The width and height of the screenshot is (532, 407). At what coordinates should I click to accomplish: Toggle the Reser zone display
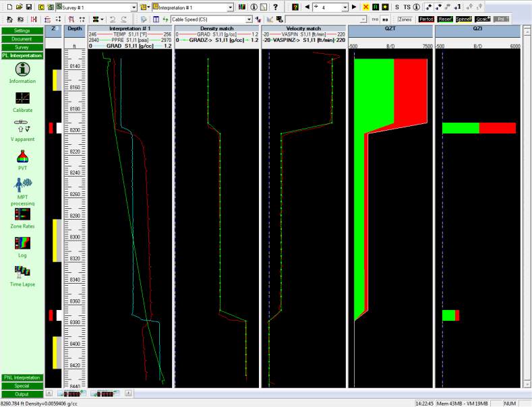pos(445,20)
